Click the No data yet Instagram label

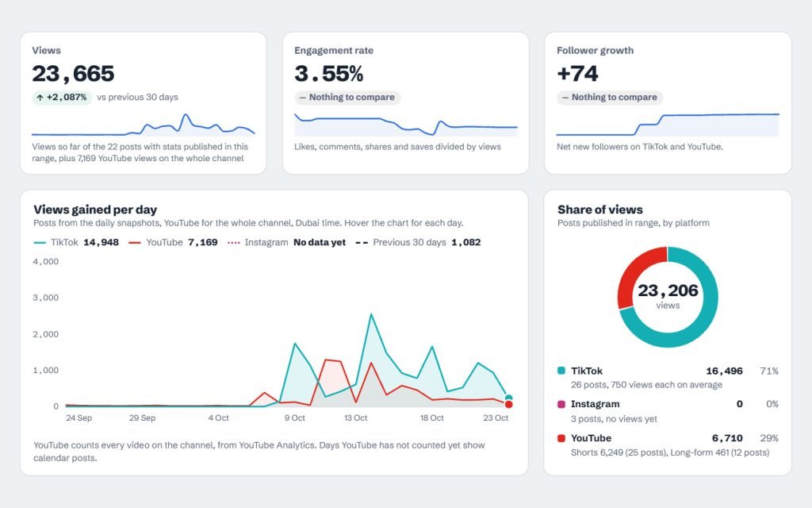click(320, 242)
